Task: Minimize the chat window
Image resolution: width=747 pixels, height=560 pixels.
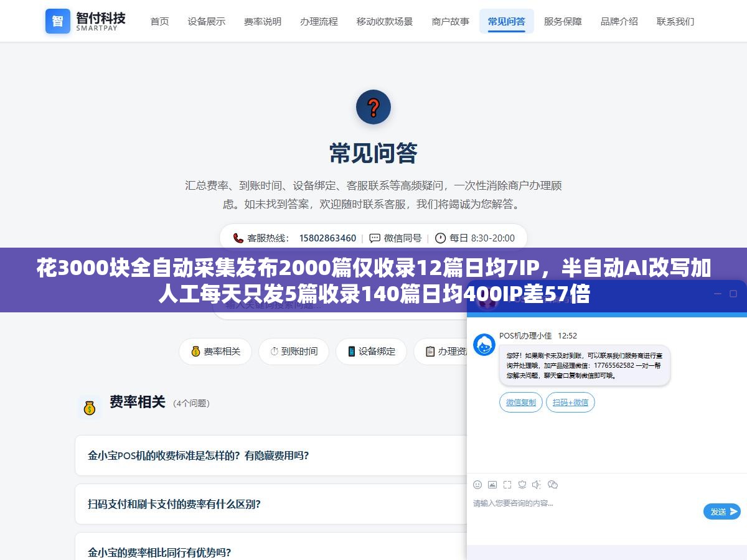Action: [x=716, y=294]
